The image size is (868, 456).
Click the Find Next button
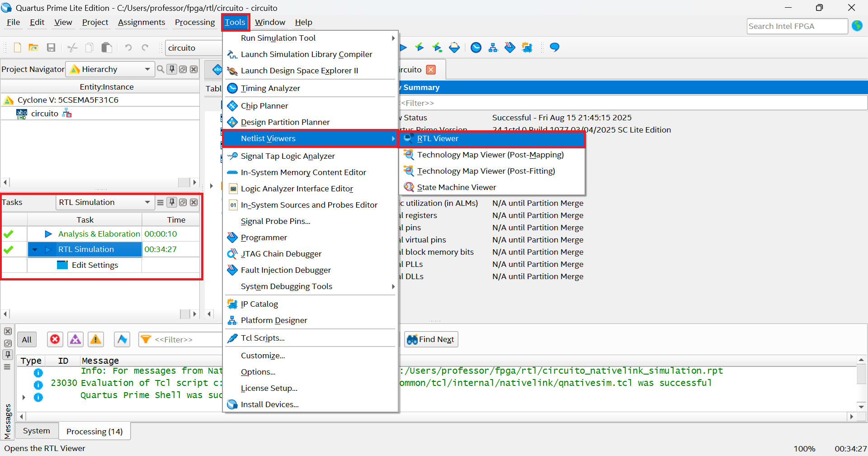pos(431,339)
